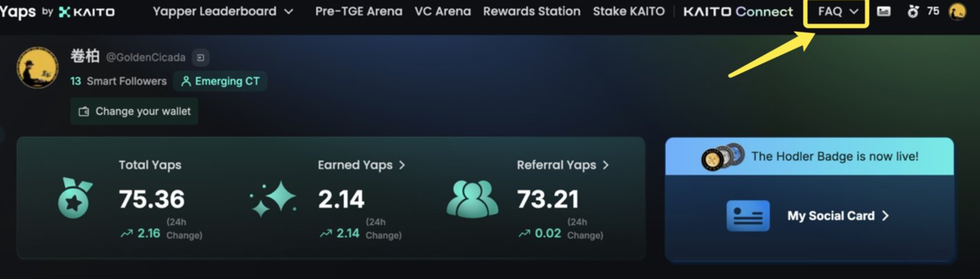980x279 pixels.
Task: Open My Social Card link
Action: [838, 216]
